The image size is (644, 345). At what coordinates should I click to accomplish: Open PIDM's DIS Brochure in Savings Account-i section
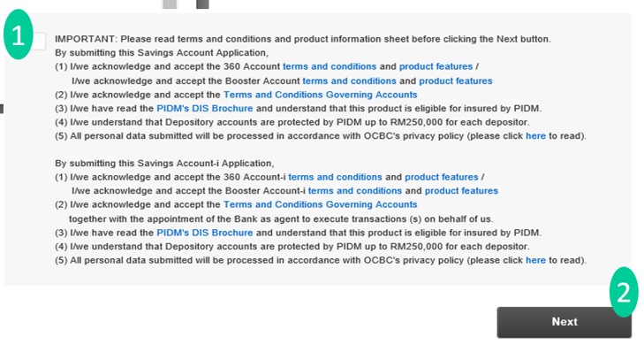tap(205, 233)
